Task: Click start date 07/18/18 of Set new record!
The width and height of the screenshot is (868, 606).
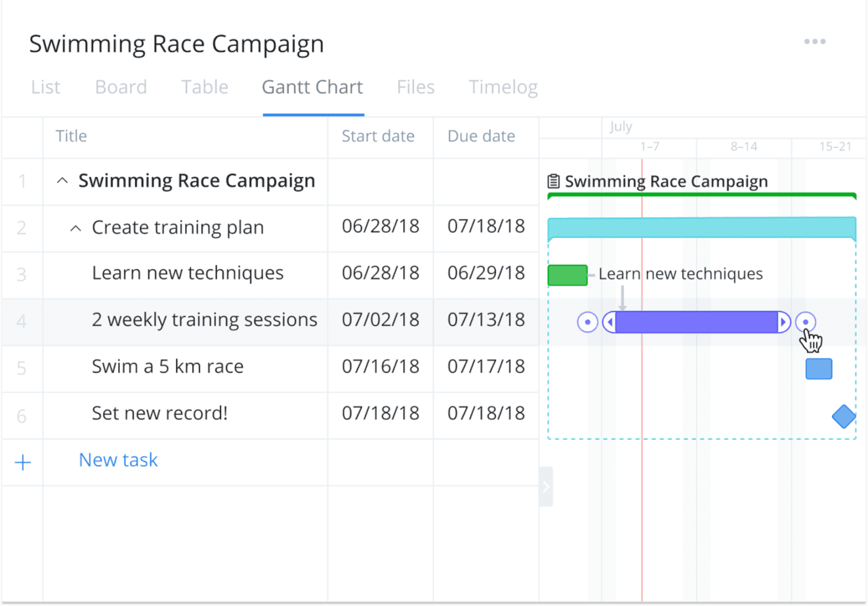Action: tap(381, 413)
